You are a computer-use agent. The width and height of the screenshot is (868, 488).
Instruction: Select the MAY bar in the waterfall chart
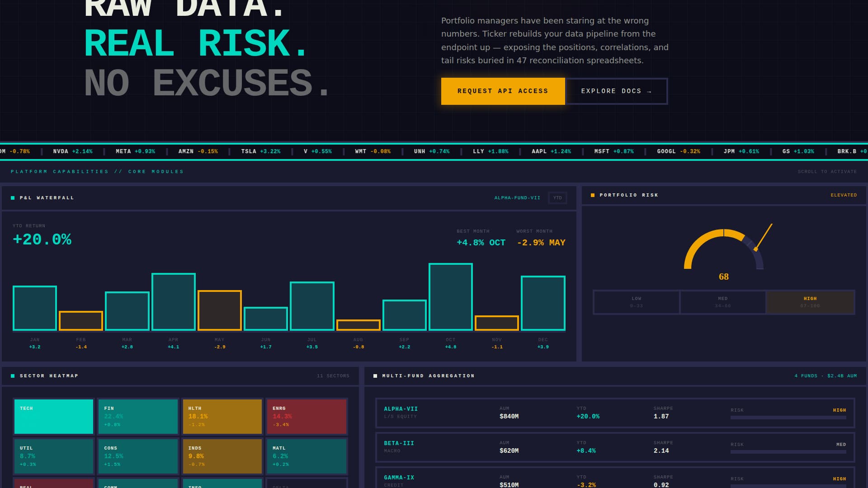click(x=220, y=310)
